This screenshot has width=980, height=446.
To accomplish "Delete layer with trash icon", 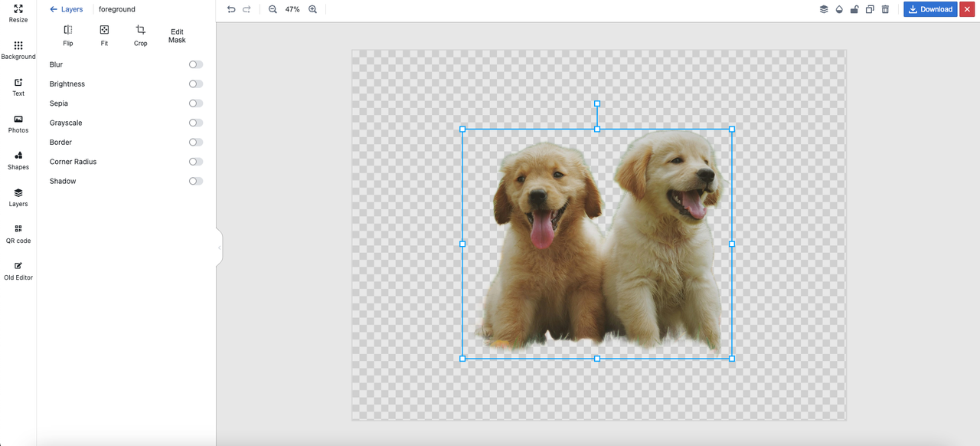I will click(885, 9).
